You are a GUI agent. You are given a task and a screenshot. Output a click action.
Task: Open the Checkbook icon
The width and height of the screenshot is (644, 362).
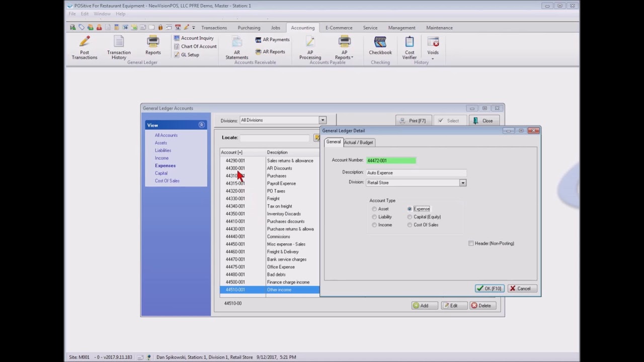coord(380,42)
